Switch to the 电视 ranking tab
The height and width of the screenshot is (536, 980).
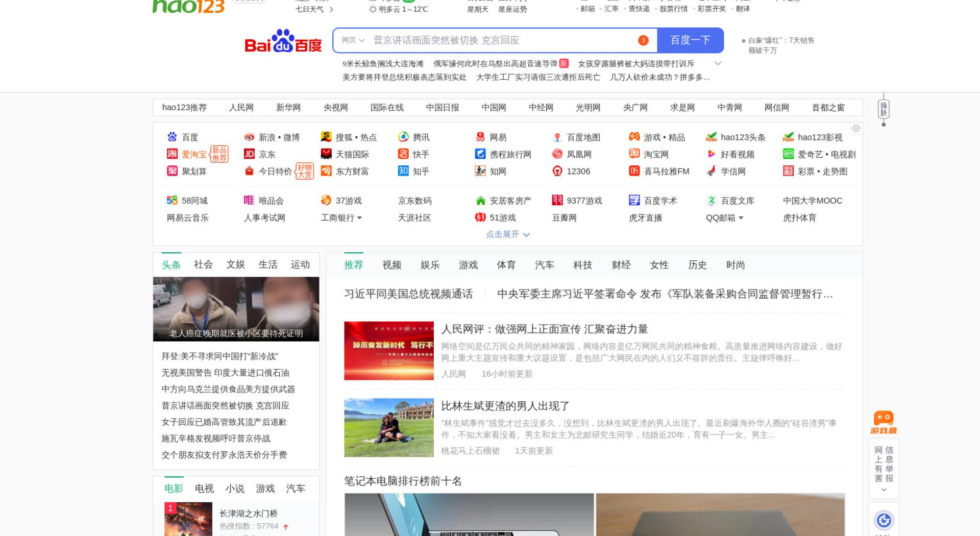coord(204,489)
